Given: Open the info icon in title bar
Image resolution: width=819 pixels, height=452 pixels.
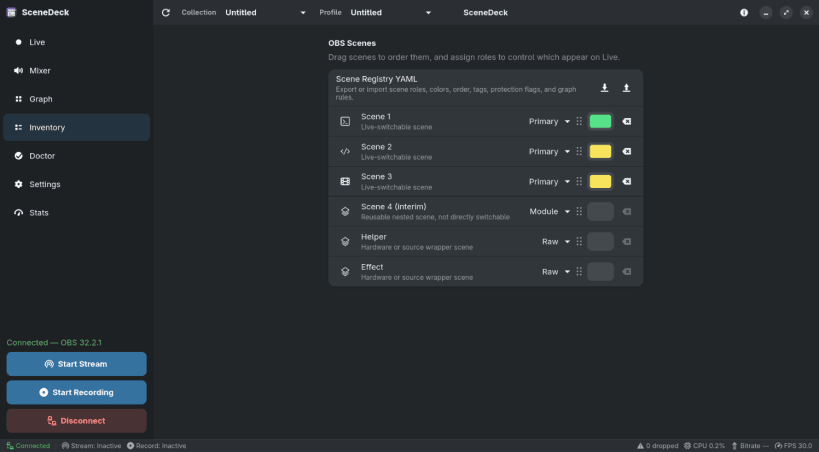Looking at the screenshot, I should tap(744, 13).
